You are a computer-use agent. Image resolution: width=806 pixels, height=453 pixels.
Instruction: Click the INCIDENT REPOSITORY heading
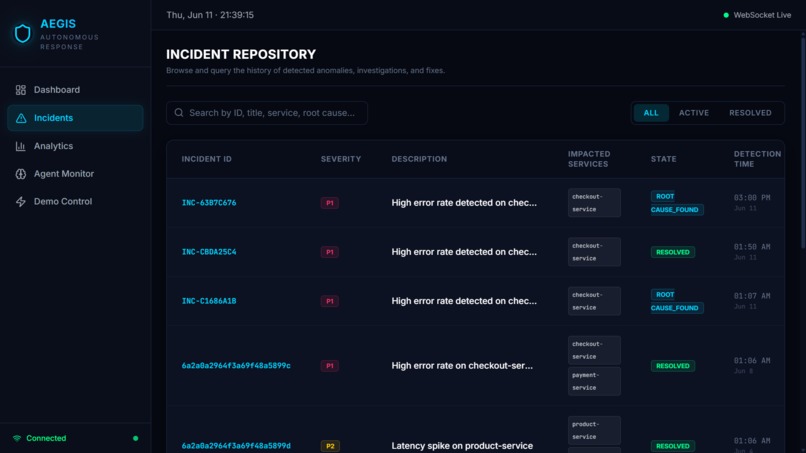coord(241,54)
